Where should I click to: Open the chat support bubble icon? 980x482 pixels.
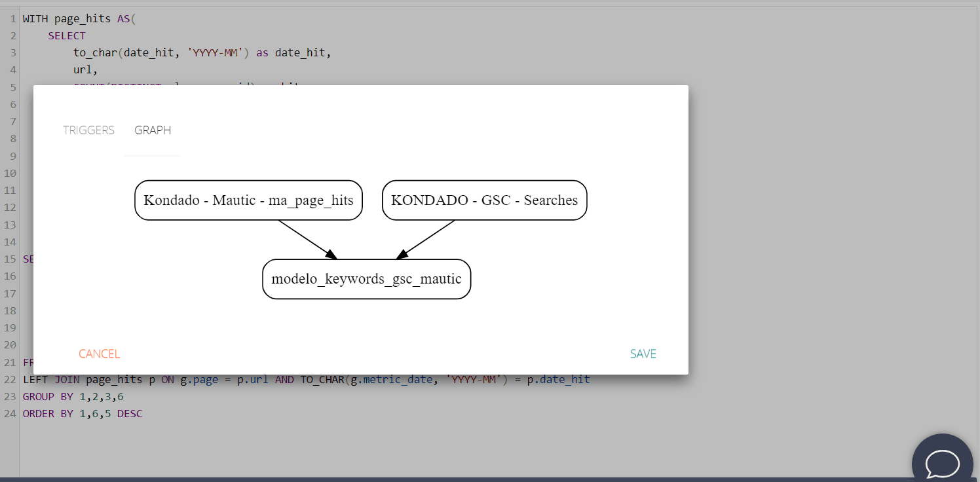[x=942, y=463]
